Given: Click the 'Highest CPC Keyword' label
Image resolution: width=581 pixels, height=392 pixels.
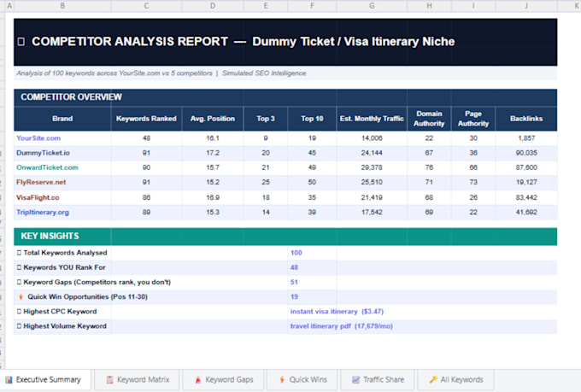Looking at the screenshot, I should point(60,312).
